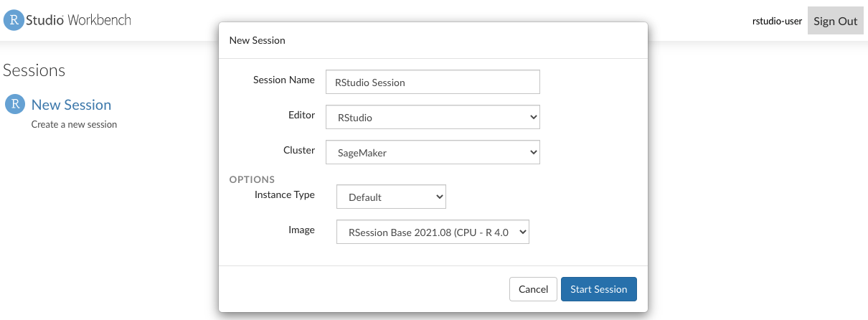The width and height of the screenshot is (868, 320).
Task: Click the rstudio-user account name
Action: pos(777,21)
